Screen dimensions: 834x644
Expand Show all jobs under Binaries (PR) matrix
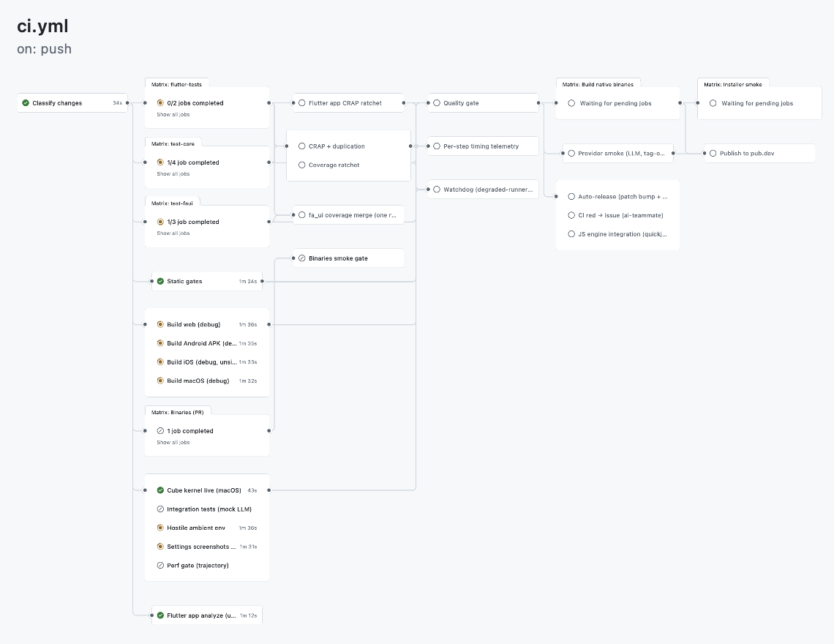point(173,442)
